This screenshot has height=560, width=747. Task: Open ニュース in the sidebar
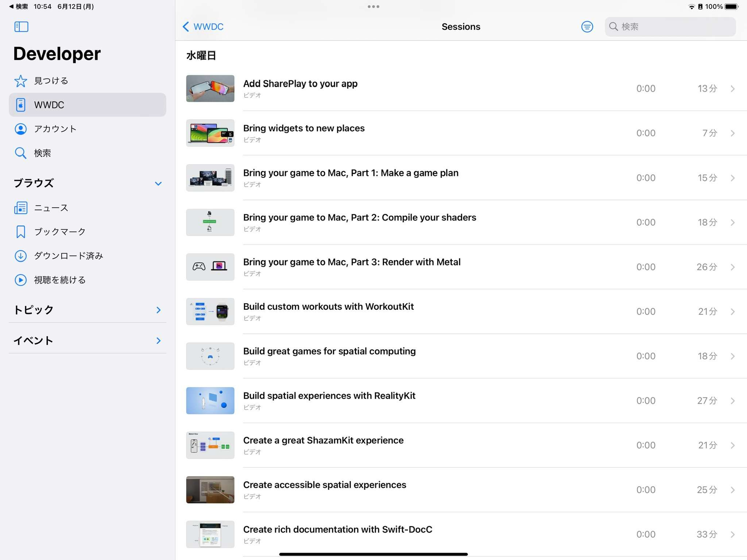[x=88, y=208]
